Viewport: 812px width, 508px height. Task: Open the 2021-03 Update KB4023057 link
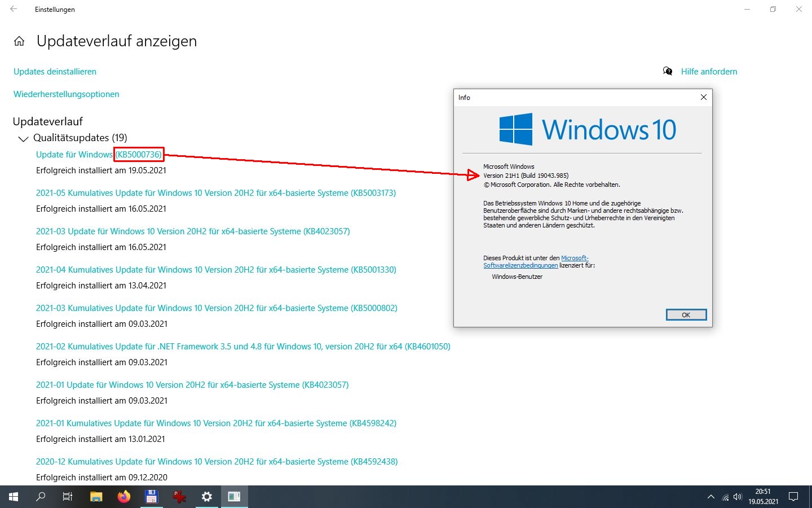pyautogui.click(x=193, y=231)
